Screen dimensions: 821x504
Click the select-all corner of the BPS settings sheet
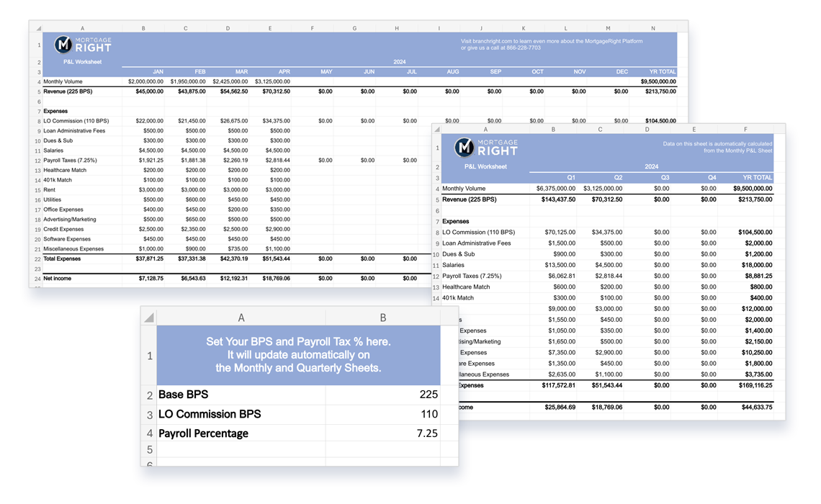pyautogui.click(x=149, y=318)
